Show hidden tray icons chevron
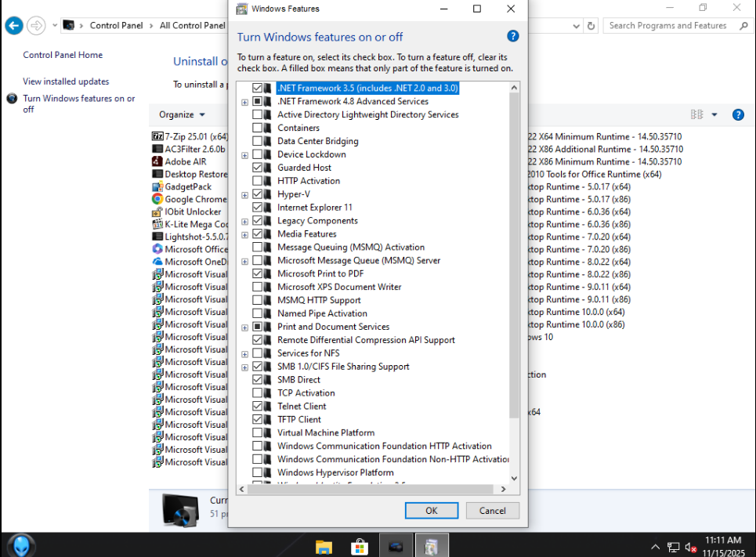 pos(655,547)
